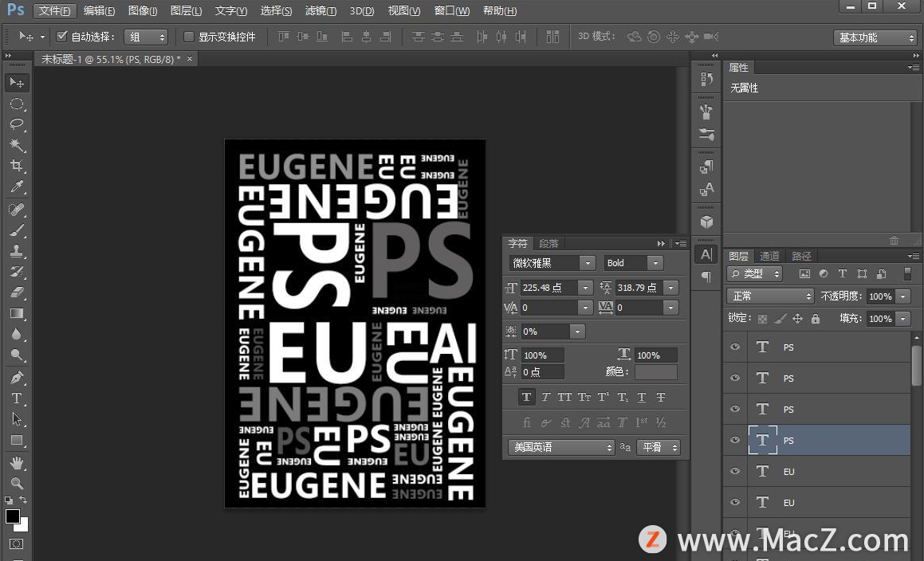924x561 pixels.
Task: Click the text 颜色 swatch
Action: tap(656, 372)
